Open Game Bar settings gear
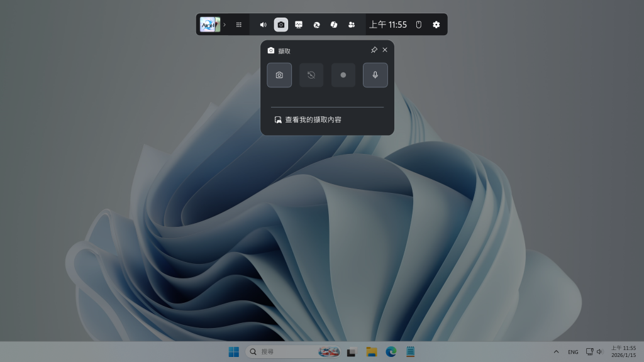644x362 pixels. click(436, 25)
